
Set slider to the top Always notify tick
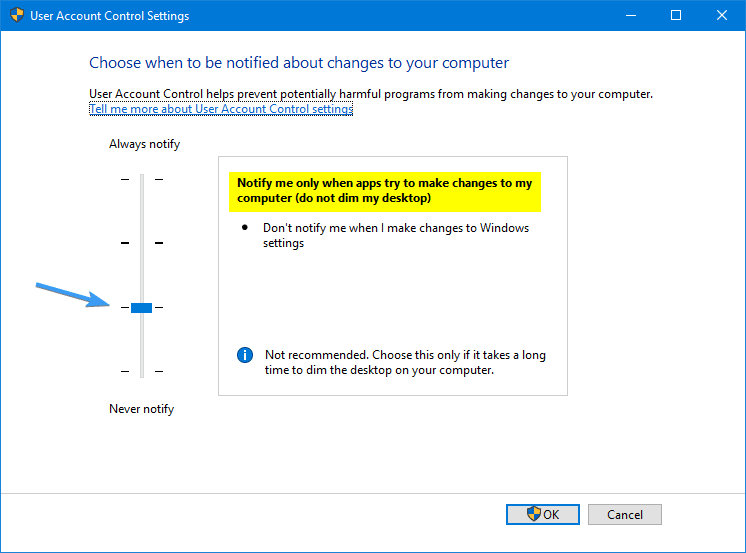pyautogui.click(x=142, y=179)
